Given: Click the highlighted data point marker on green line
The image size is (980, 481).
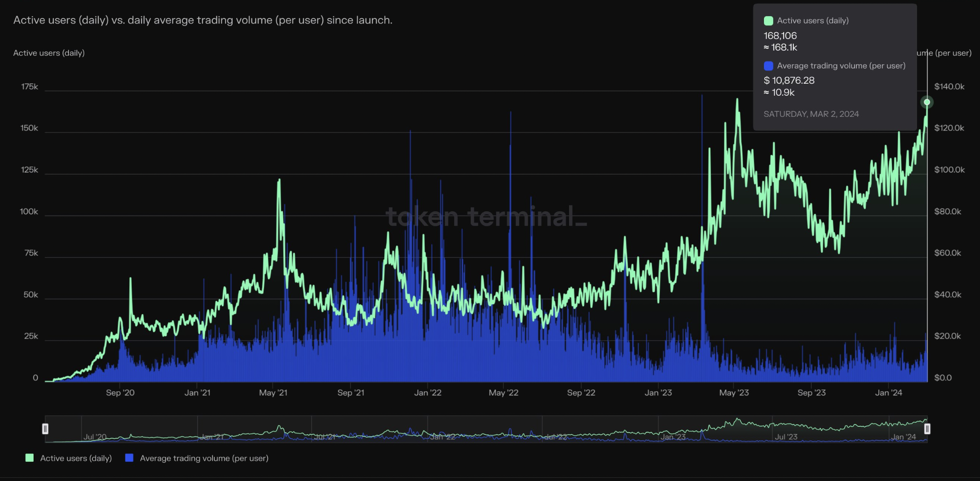Looking at the screenshot, I should (927, 102).
